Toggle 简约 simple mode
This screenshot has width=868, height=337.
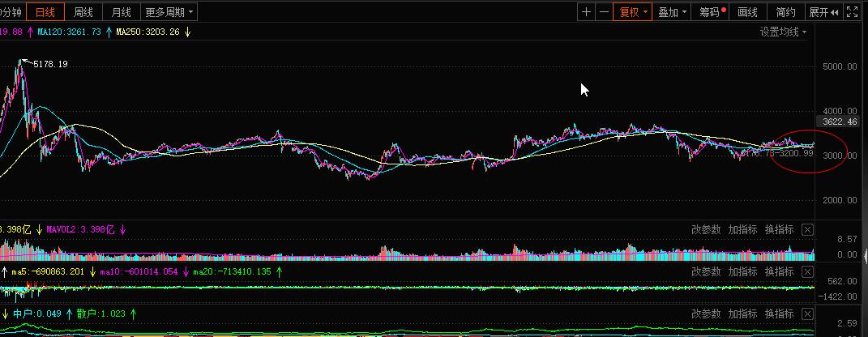[785, 11]
